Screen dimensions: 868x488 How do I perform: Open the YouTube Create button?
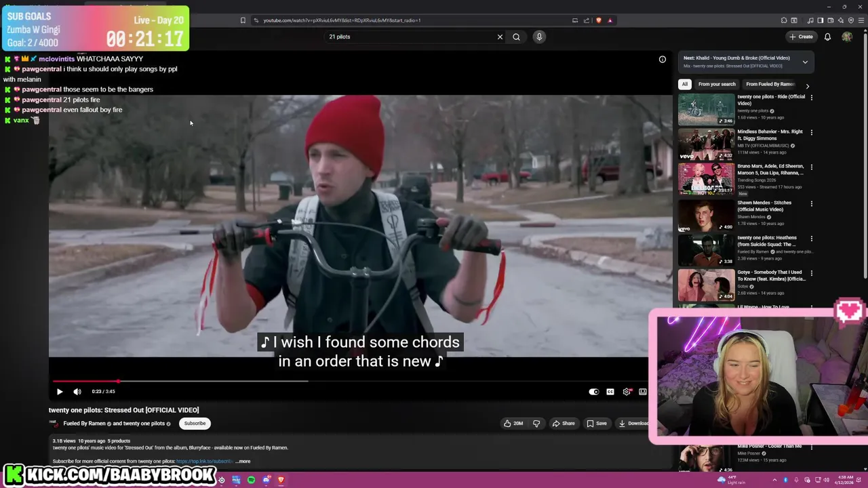click(801, 37)
